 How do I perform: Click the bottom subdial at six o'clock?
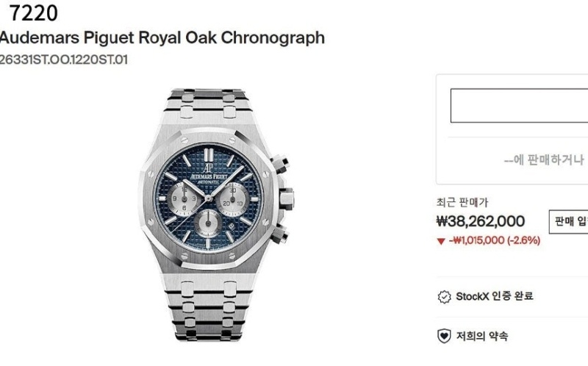[x=210, y=221]
